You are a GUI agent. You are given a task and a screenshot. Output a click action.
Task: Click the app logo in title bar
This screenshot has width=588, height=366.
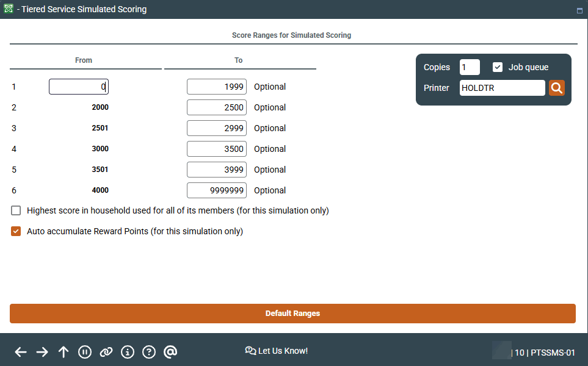tap(9, 9)
